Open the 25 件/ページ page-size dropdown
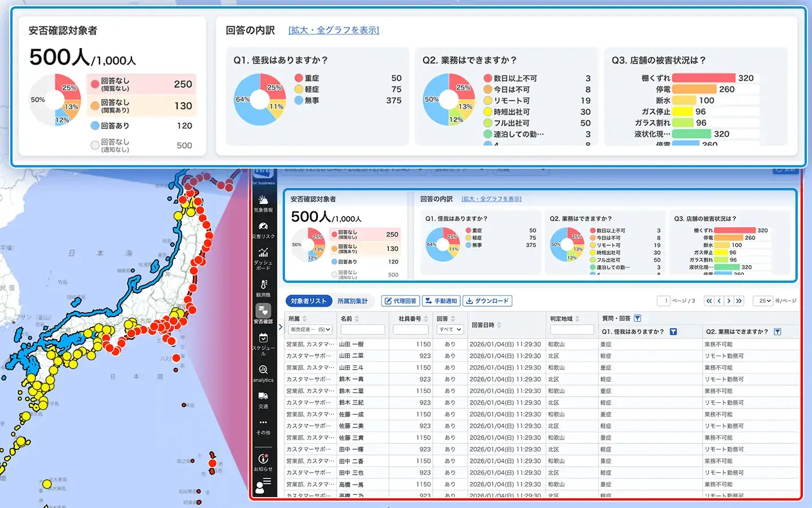812x508 pixels. [765, 301]
